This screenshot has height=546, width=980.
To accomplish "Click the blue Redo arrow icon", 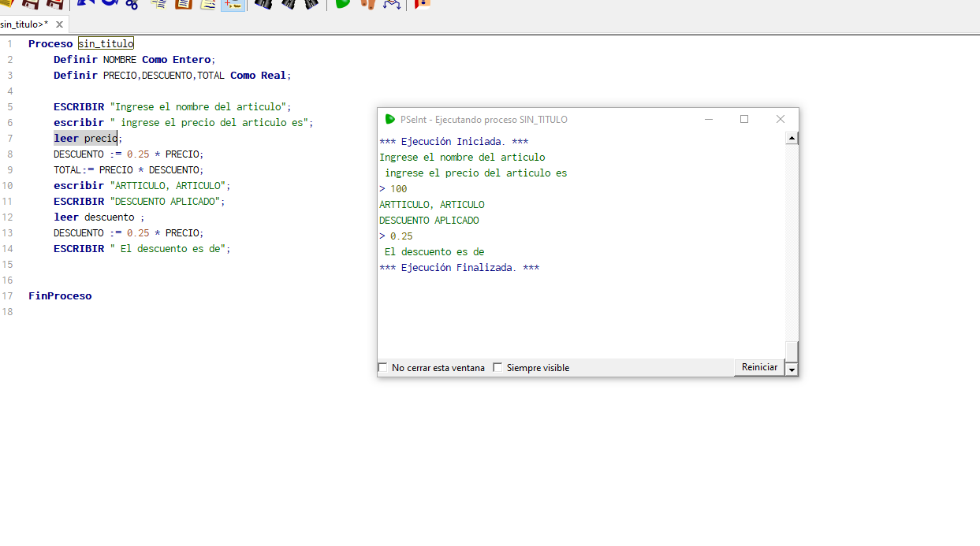I will coord(109,3).
